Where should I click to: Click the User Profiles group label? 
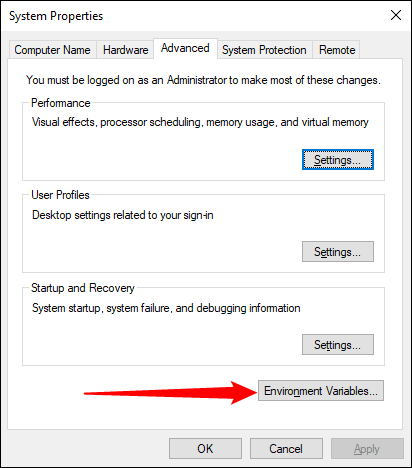[x=60, y=195]
